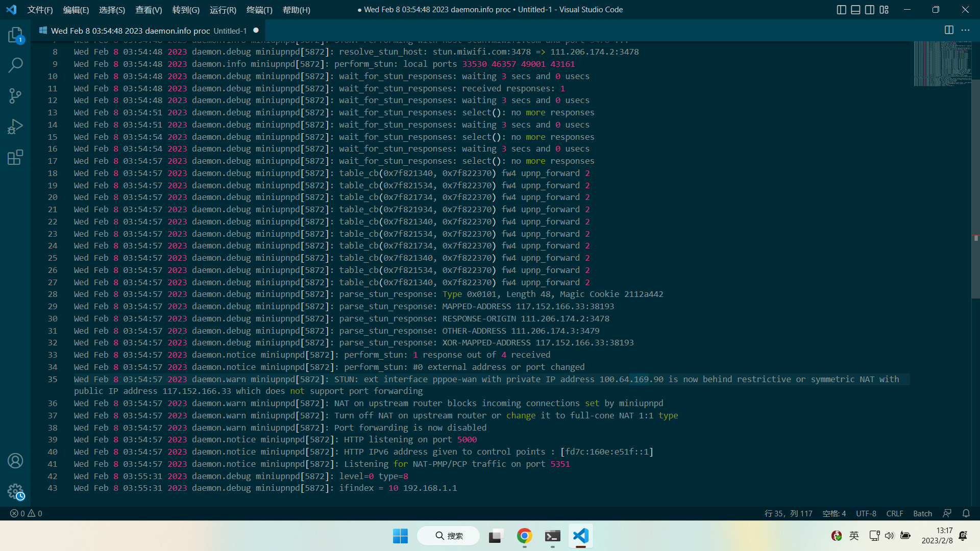Open Run and Debug view
The height and width of the screenshot is (551, 980).
pos(15,127)
